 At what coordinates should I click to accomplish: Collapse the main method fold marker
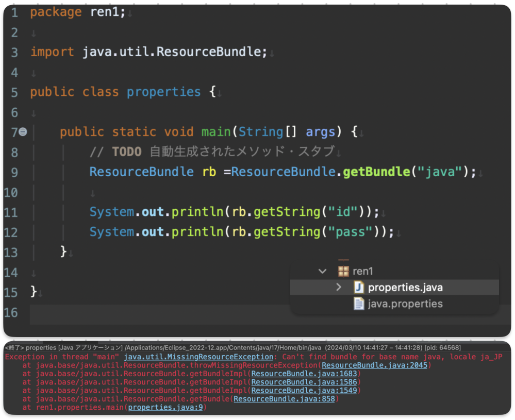coord(23,132)
